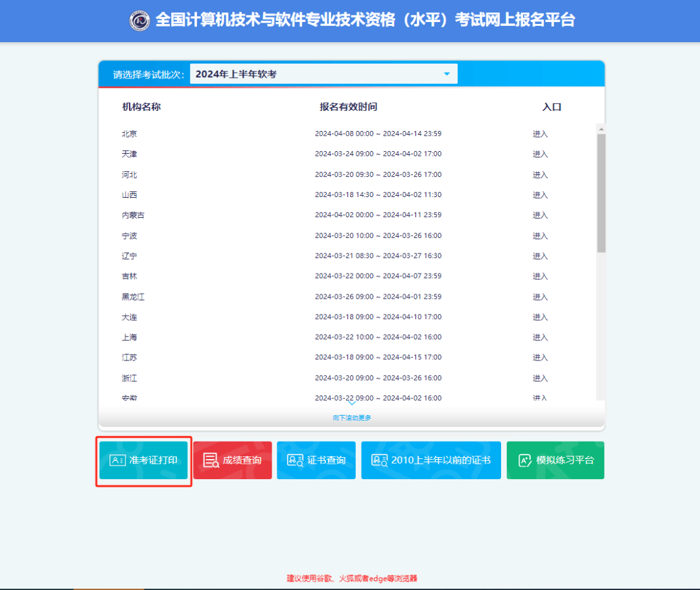The image size is (700, 590).
Task: Open the exam batch dropdown 2024年上半年软考
Action: [x=323, y=74]
